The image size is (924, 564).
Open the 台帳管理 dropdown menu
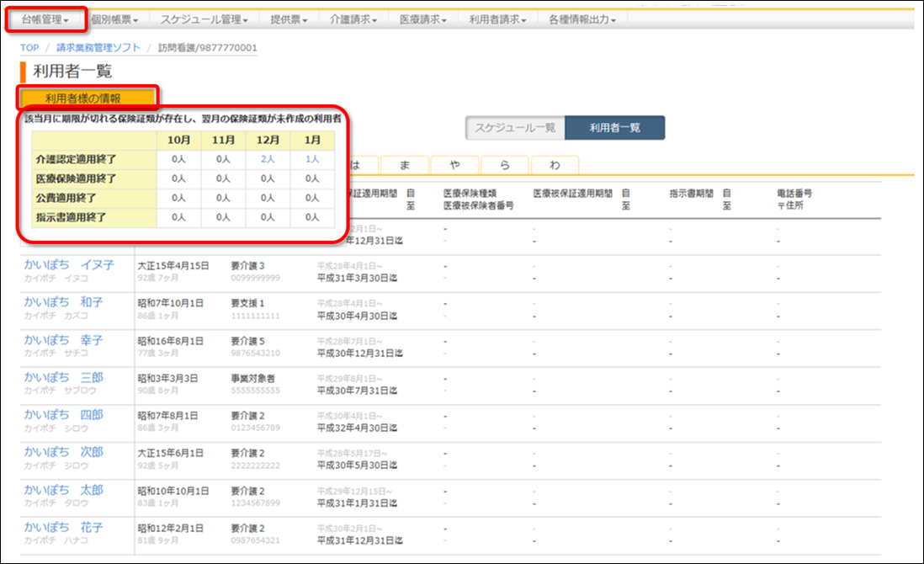[x=45, y=19]
